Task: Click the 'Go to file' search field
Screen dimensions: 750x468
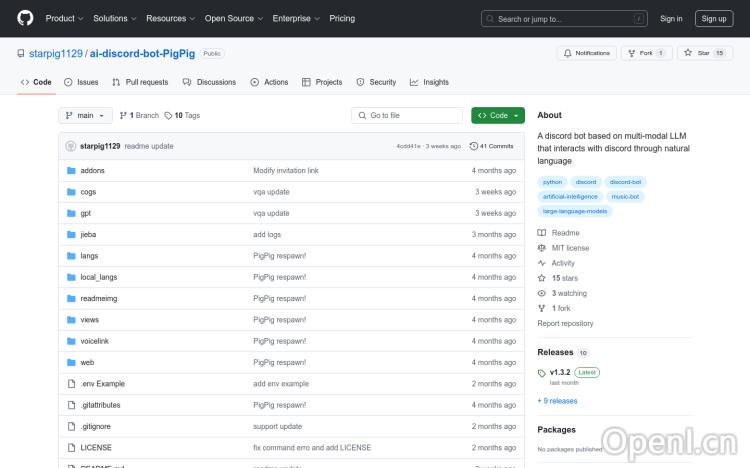Action: [407, 116]
